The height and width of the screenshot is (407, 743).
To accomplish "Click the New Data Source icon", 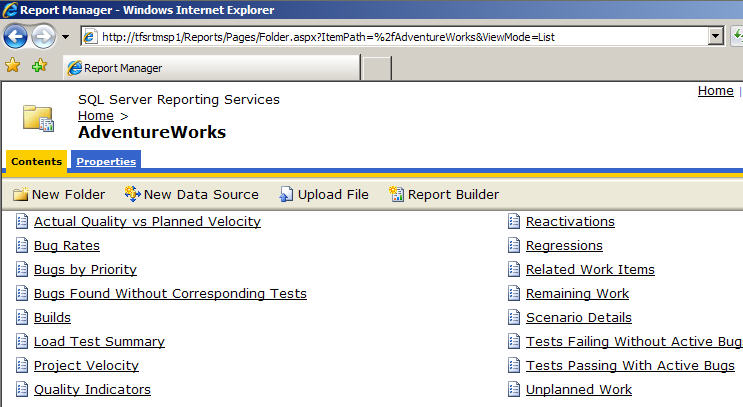I will tap(132, 194).
